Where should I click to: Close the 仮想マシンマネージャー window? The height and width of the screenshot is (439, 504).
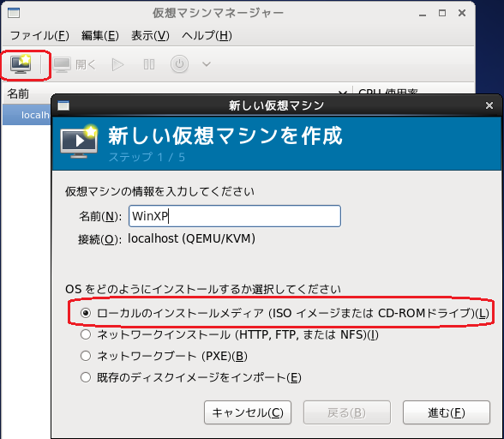coord(462,13)
